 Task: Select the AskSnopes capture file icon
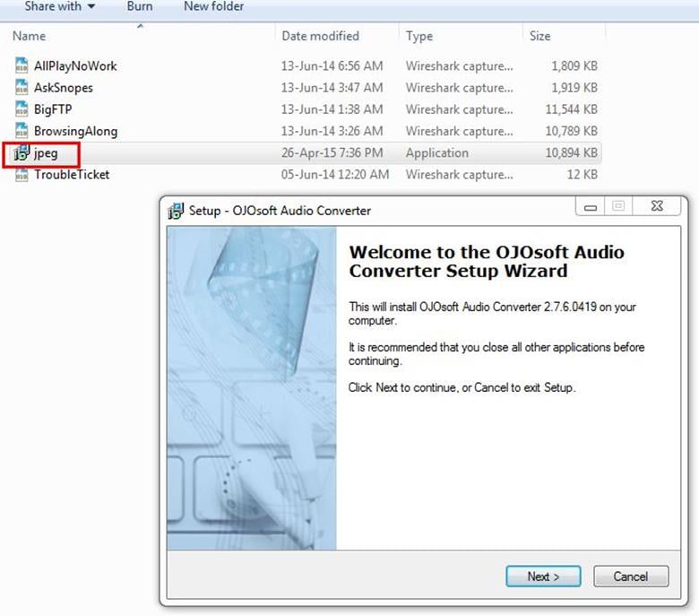22,88
